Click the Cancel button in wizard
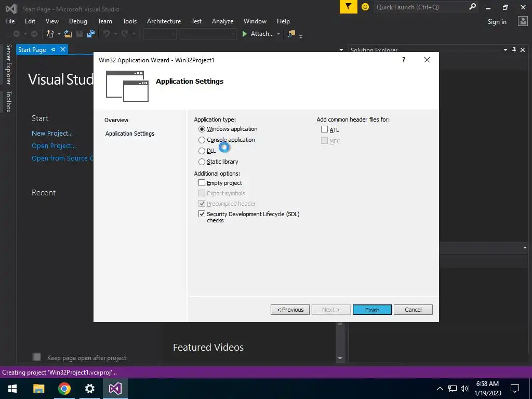The width and height of the screenshot is (532, 399). (x=413, y=310)
